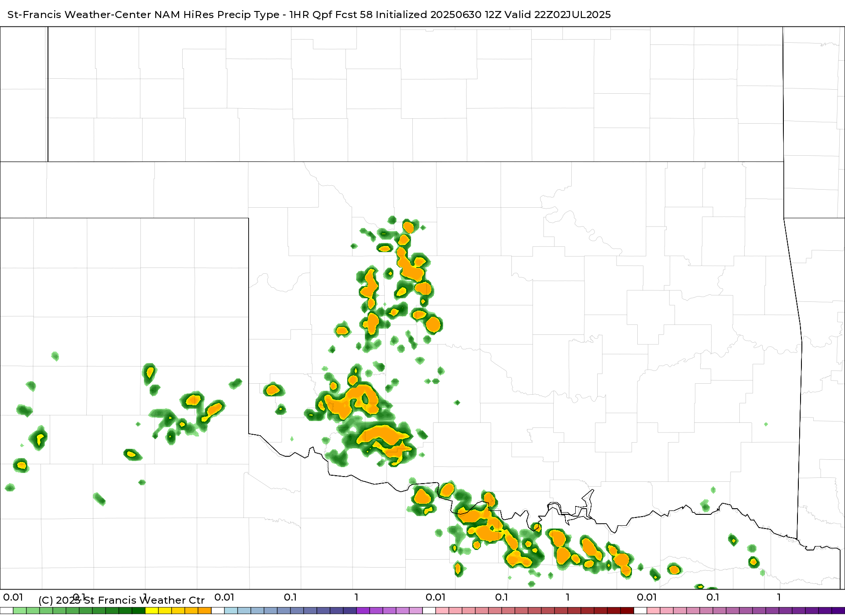
Task: Select the orange swatch ending the yellow range
Action: click(x=205, y=611)
